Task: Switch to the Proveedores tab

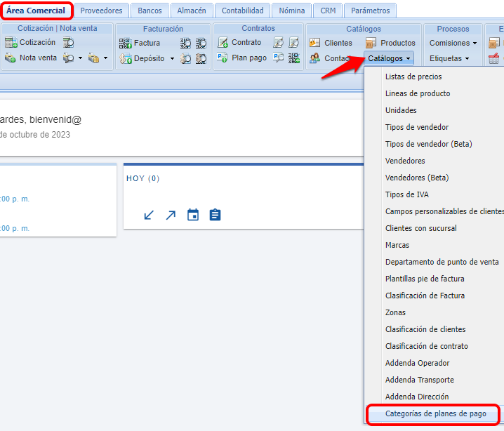Action: pos(101,11)
